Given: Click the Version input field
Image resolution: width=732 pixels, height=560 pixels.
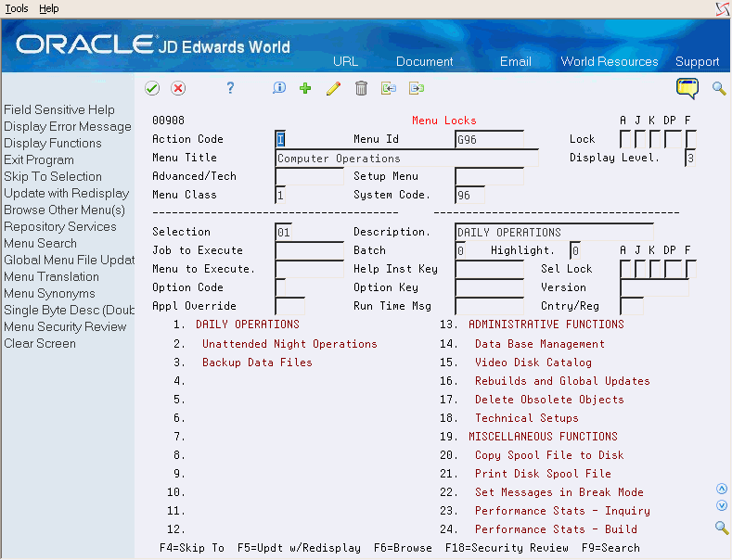Looking at the screenshot, I should click(655, 288).
